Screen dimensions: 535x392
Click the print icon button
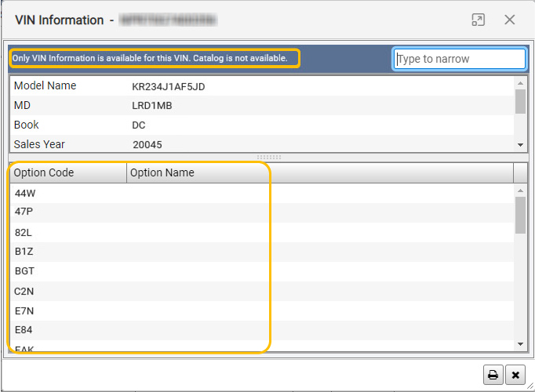pyautogui.click(x=493, y=376)
